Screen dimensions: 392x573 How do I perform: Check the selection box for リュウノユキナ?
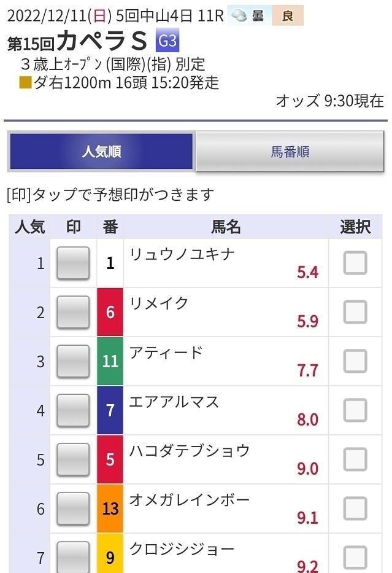(x=355, y=263)
